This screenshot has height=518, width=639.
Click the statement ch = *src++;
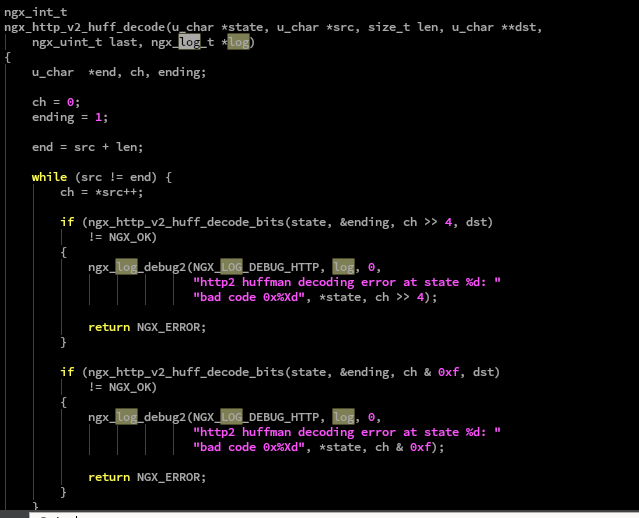(102, 192)
